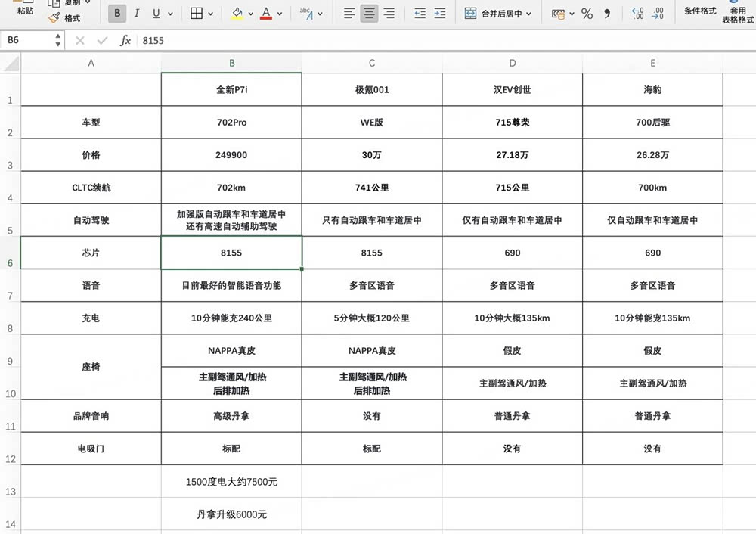The height and width of the screenshot is (534, 756).
Task: Expand the border style dropdown
Action: pyautogui.click(x=209, y=13)
